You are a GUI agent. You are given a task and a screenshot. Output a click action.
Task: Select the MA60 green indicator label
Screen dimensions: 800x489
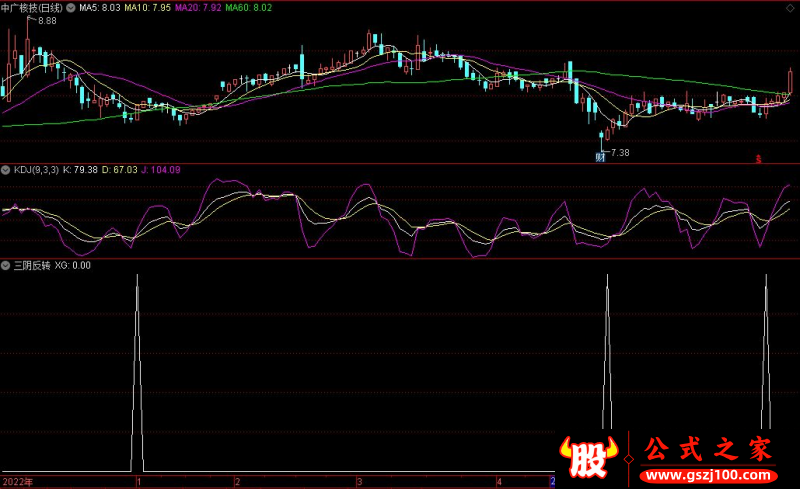pyautogui.click(x=248, y=7)
